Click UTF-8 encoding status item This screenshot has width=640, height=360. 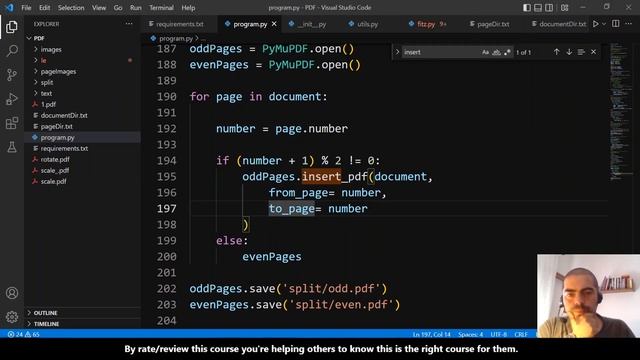[498, 334]
